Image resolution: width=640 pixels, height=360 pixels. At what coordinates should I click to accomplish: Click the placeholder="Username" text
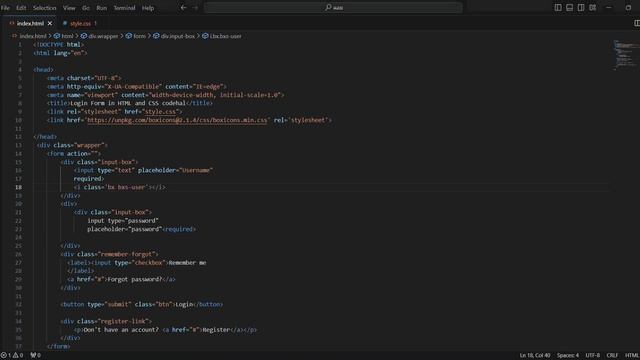tap(176, 171)
